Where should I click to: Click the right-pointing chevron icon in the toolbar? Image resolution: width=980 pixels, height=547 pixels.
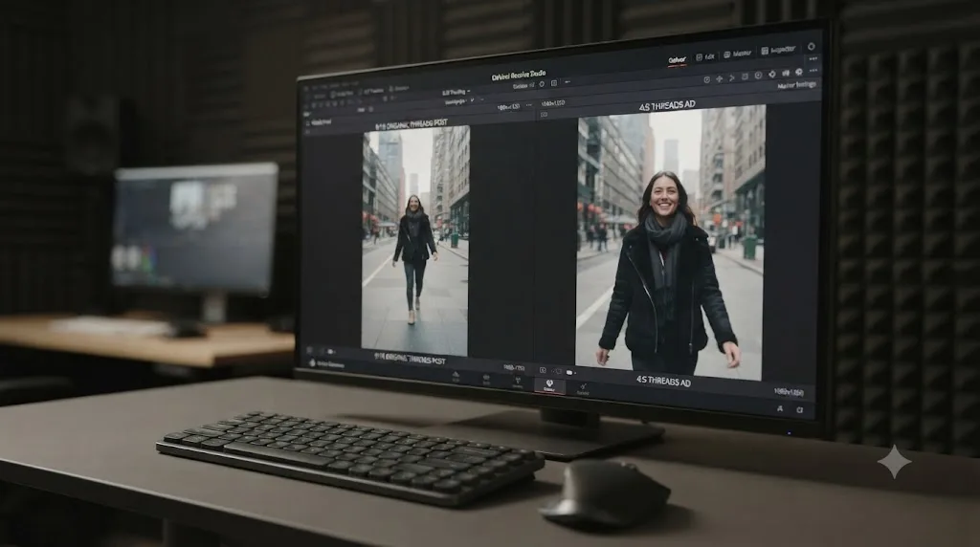point(732,78)
